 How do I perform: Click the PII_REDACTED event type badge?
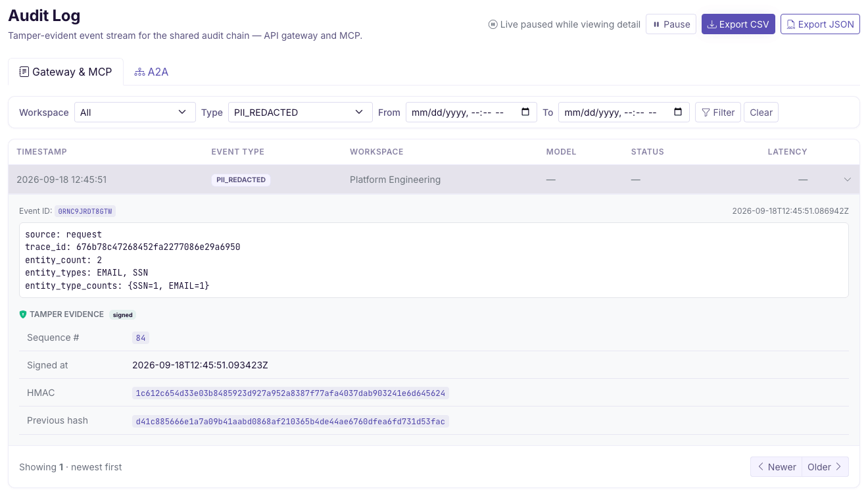click(241, 180)
